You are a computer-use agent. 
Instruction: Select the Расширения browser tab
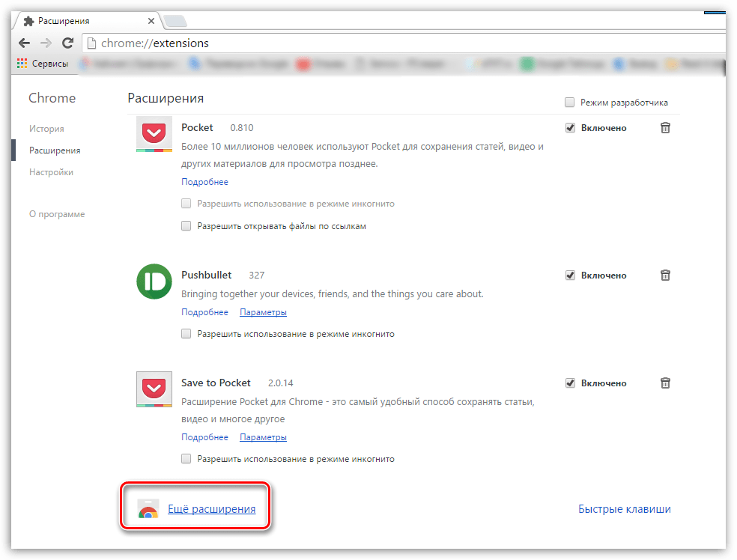pos(87,21)
